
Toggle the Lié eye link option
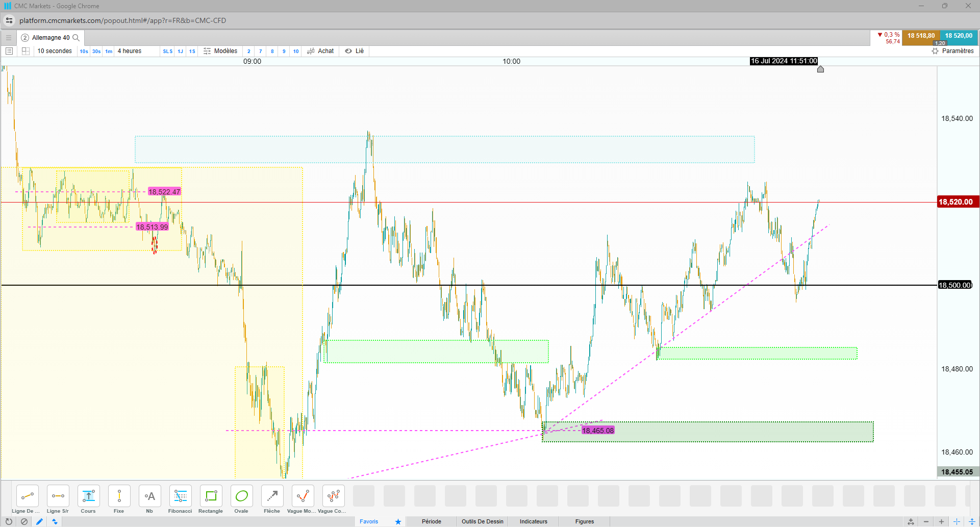point(355,51)
